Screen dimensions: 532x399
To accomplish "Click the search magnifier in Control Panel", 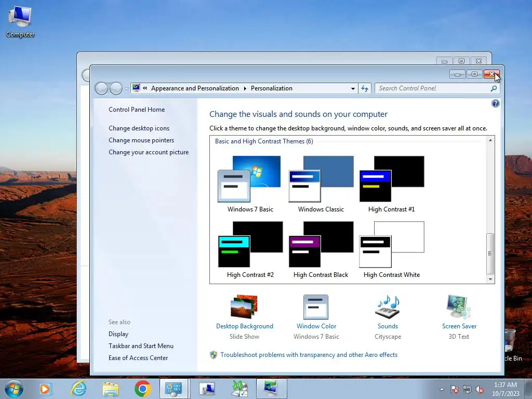I will point(494,88).
